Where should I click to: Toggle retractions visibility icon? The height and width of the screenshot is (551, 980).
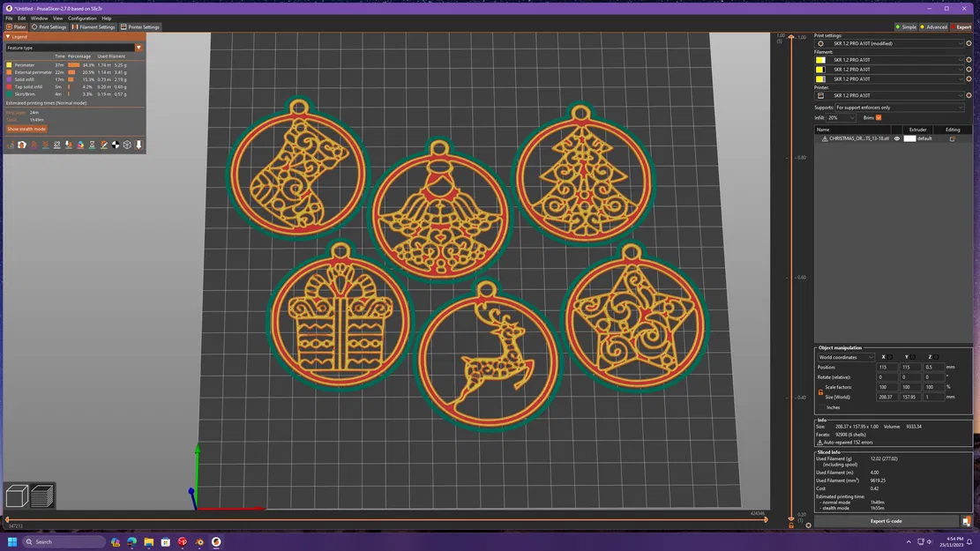click(x=34, y=145)
